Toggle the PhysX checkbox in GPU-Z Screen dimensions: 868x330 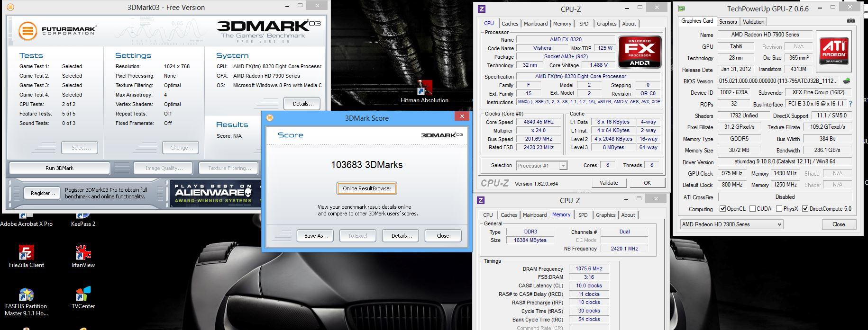point(779,209)
